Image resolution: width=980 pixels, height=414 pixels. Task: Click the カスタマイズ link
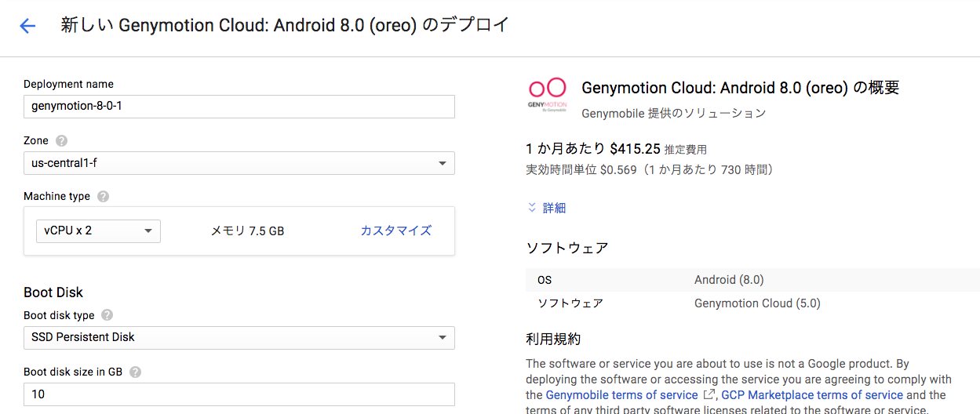pos(395,231)
